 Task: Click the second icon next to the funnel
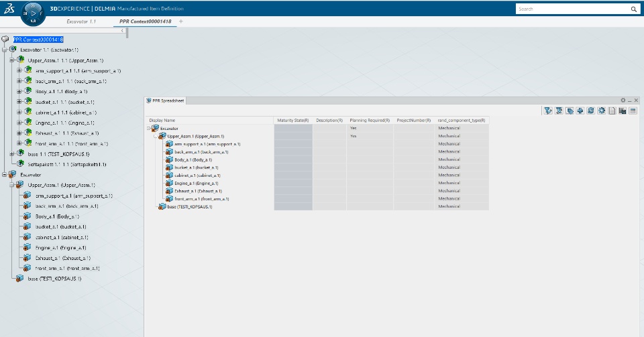pyautogui.click(x=559, y=111)
